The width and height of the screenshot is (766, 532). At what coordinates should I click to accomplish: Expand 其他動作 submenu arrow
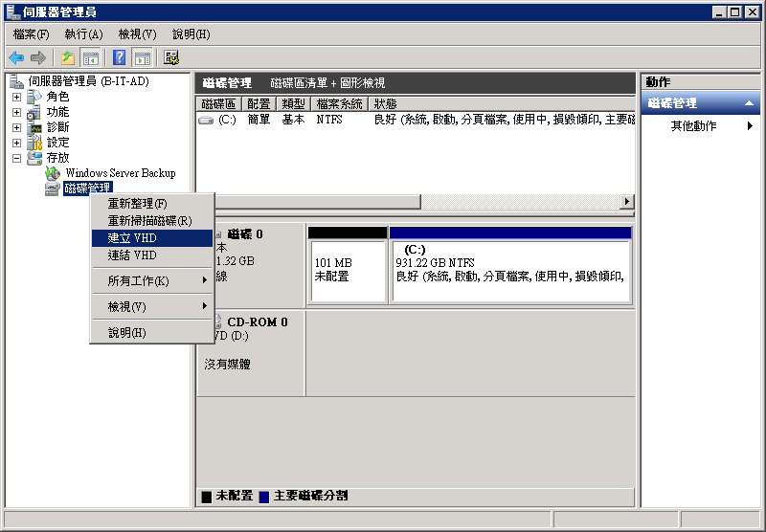[x=750, y=126]
